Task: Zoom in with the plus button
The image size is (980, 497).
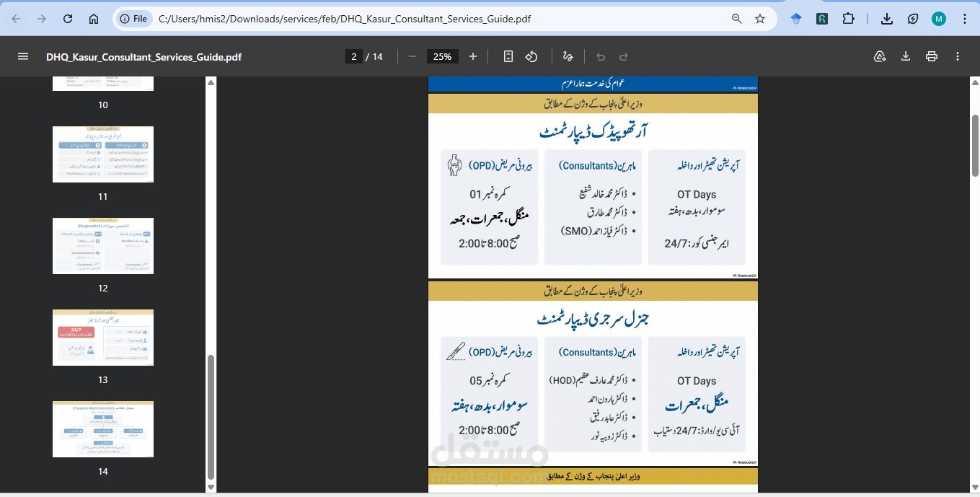Action: [x=472, y=56]
